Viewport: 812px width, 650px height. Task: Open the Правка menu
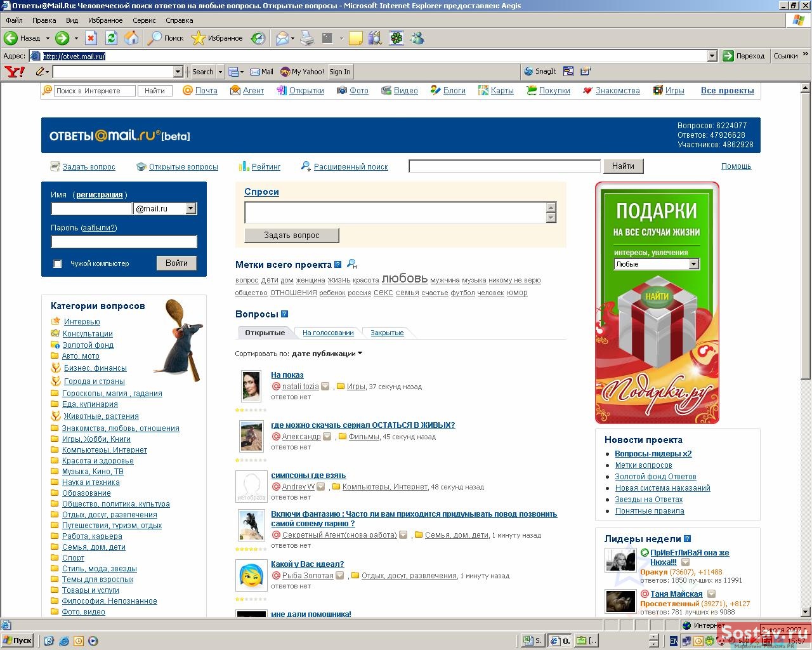tap(44, 20)
